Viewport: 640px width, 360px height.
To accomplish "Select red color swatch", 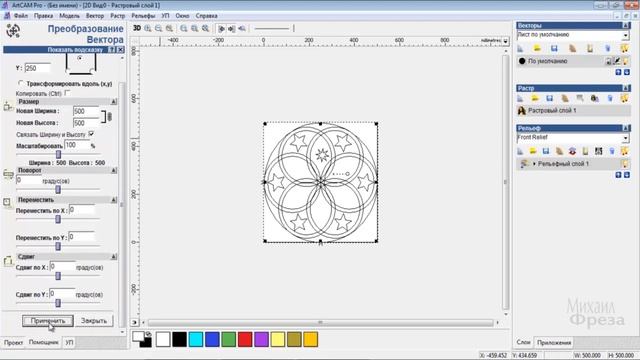I will pos(245,339).
